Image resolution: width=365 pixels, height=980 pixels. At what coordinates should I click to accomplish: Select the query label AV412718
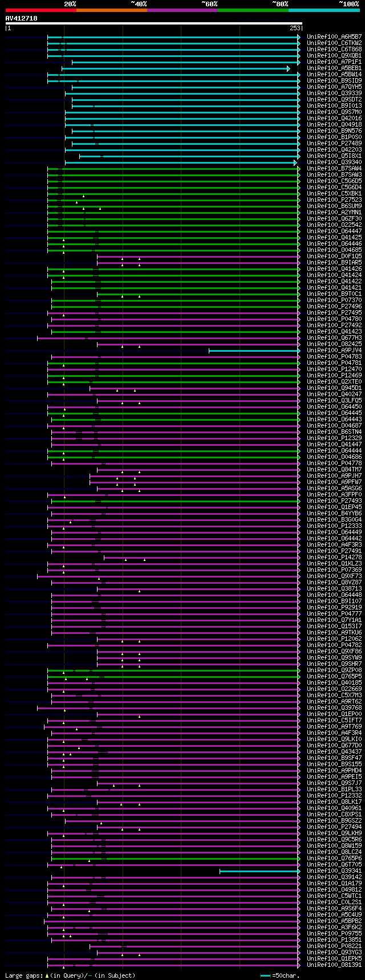tap(22, 18)
